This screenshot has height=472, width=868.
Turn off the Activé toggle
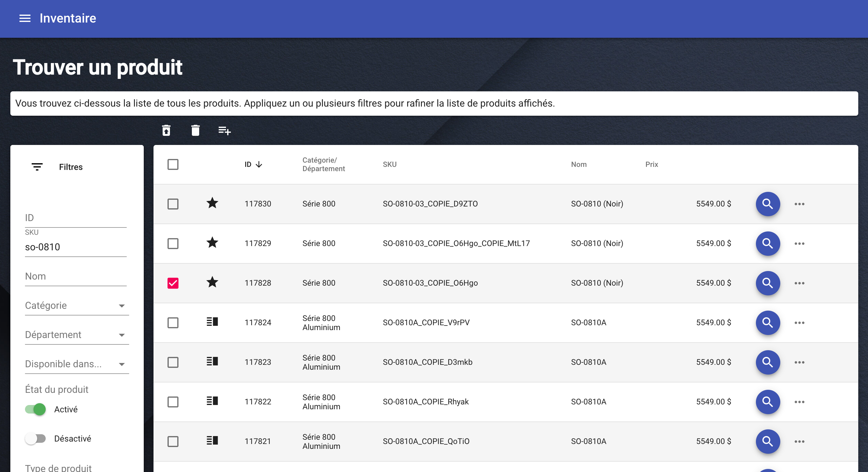(x=35, y=409)
